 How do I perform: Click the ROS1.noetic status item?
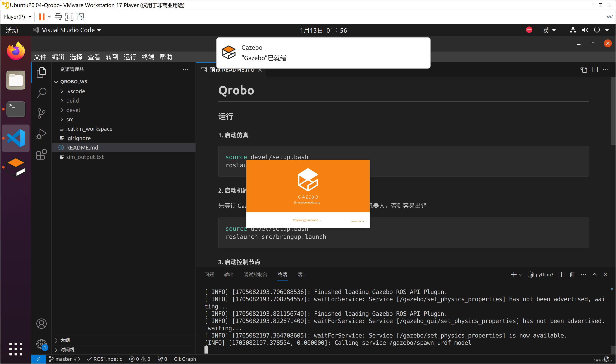pos(105,359)
